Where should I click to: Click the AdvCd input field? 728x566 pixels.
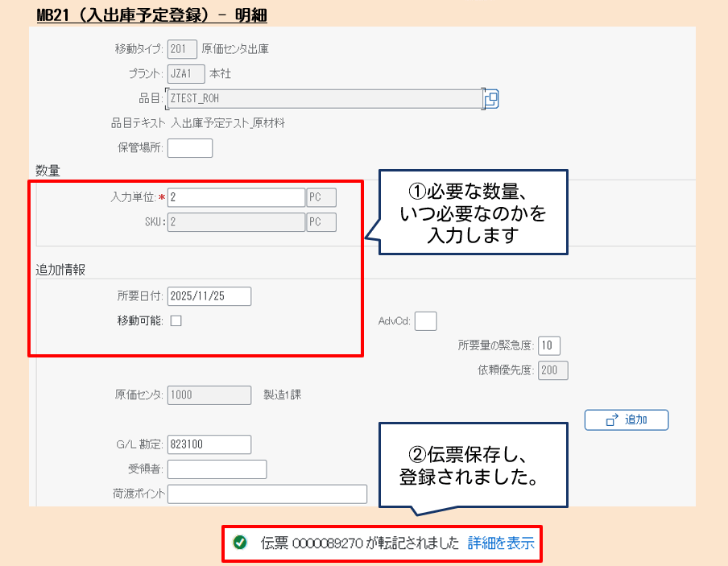pyautogui.click(x=425, y=320)
